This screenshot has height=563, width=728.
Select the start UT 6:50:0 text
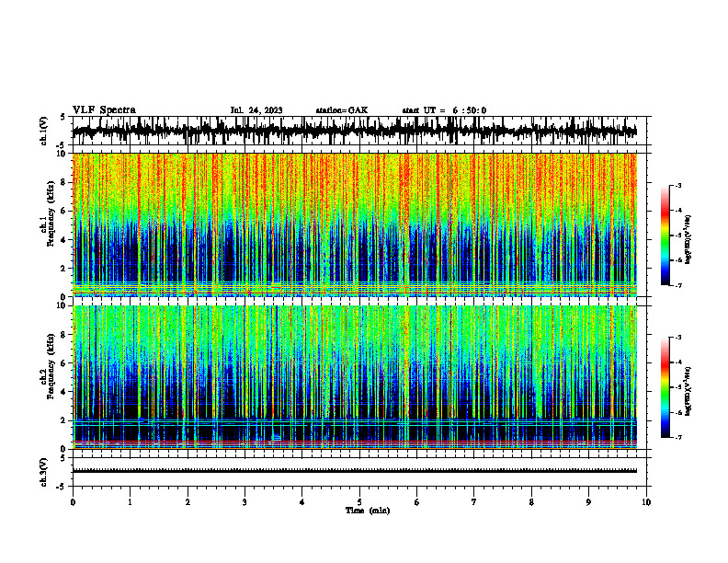[x=444, y=110]
